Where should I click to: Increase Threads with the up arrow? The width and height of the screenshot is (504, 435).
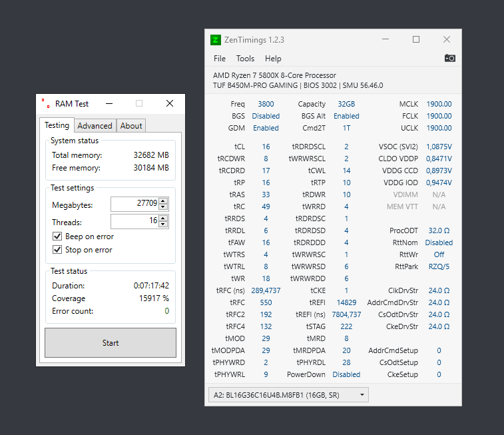[x=163, y=218]
